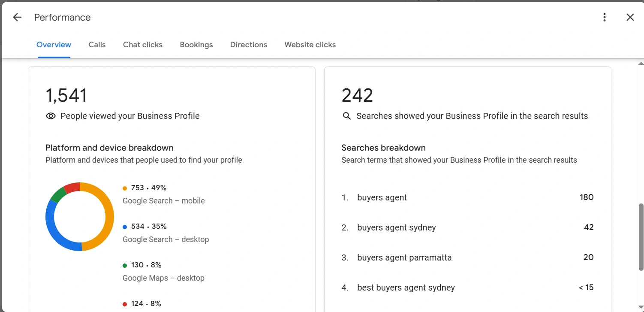Click the orange legend dot for Google Search mobile
This screenshot has width=644, height=312.
124,188
